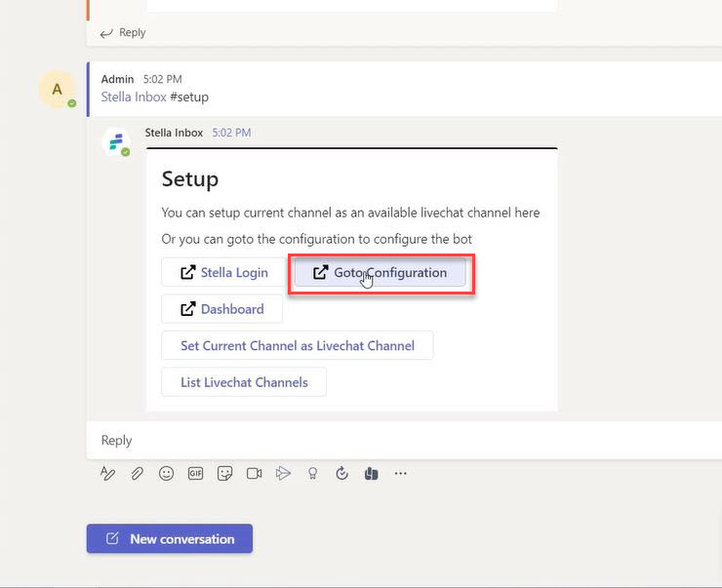722x588 pixels.
Task: Click the Stella Inbox bot avatar
Action: (x=116, y=142)
